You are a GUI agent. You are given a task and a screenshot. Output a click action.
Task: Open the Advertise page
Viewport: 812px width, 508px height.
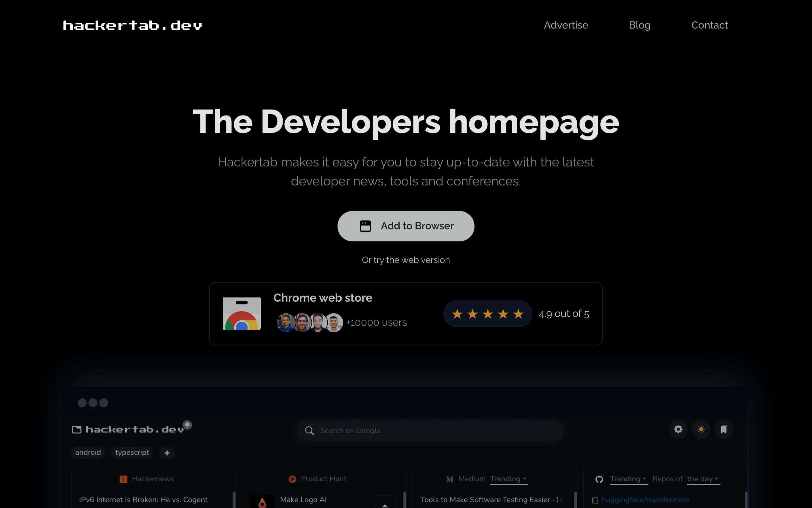[x=566, y=25]
